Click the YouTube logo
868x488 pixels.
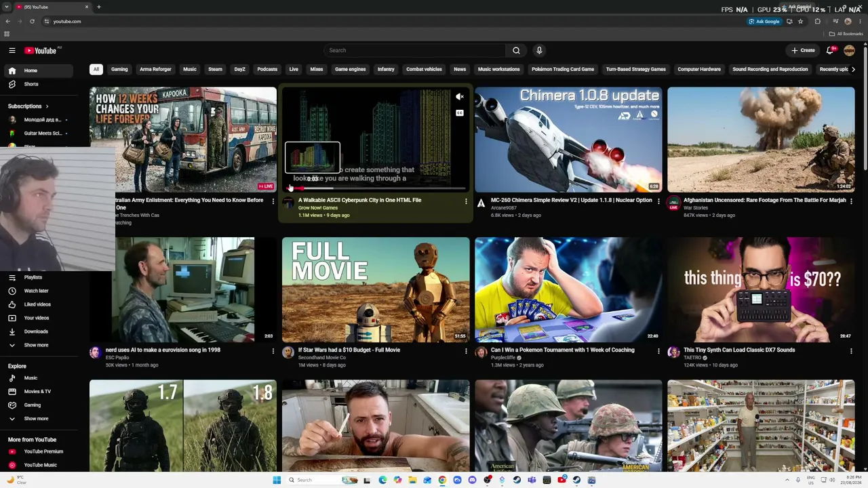tap(41, 50)
